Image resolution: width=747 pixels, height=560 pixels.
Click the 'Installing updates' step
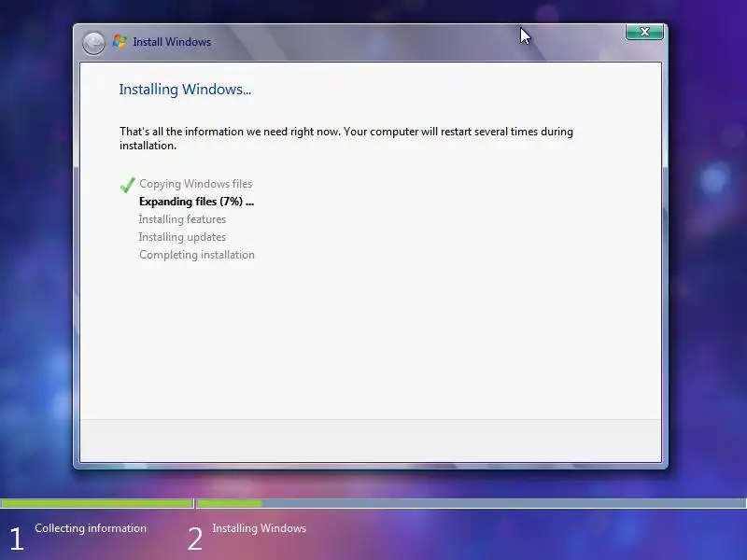pyautogui.click(x=182, y=237)
